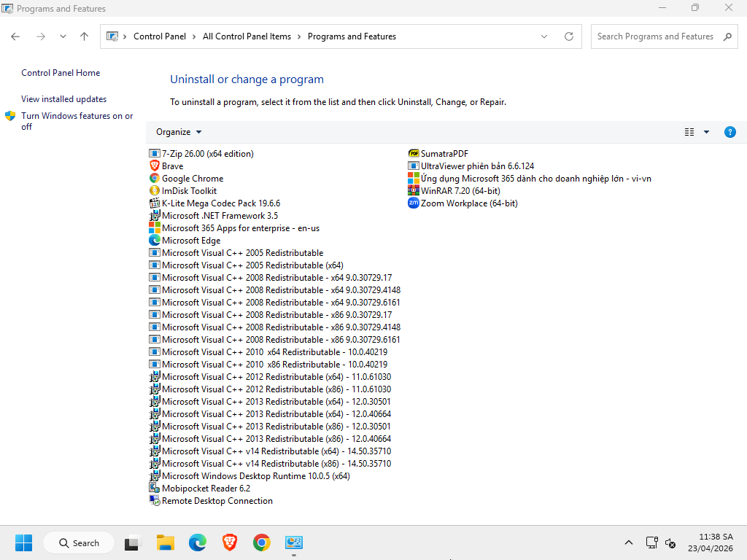Open Control Panel Home link
The image size is (747, 560).
click(x=61, y=73)
